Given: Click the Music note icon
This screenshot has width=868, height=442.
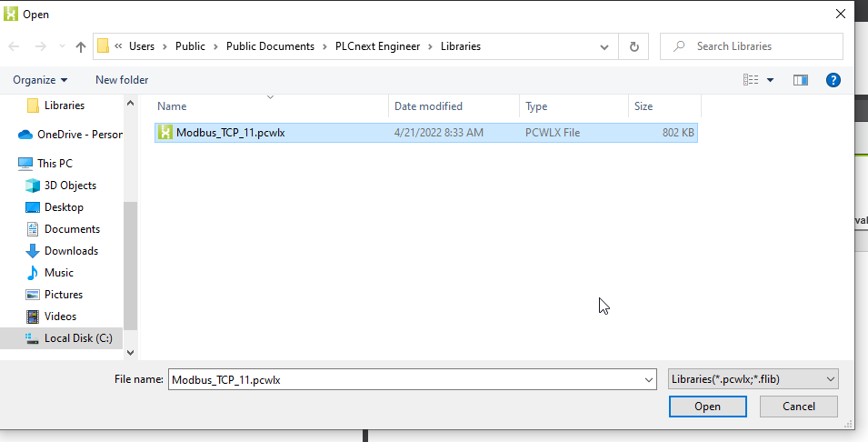Looking at the screenshot, I should click(33, 273).
